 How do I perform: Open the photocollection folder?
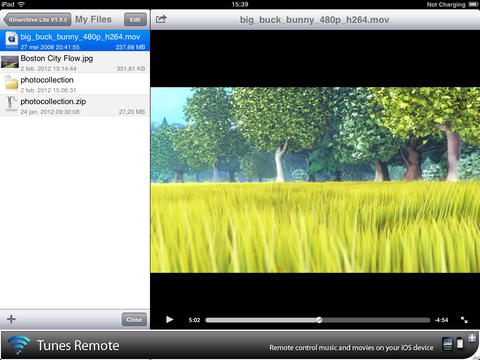coord(75,84)
